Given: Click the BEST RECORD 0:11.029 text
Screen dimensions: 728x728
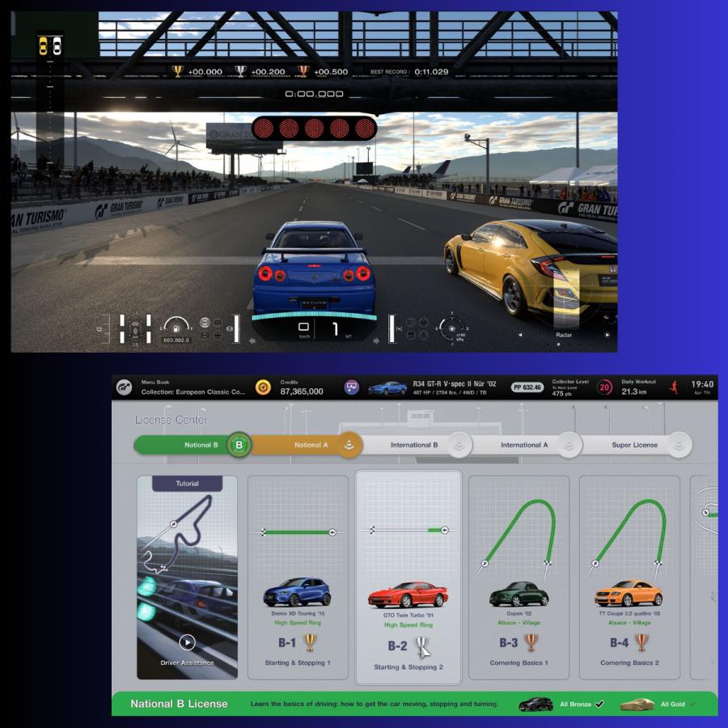Looking at the screenshot, I should click(409, 71).
